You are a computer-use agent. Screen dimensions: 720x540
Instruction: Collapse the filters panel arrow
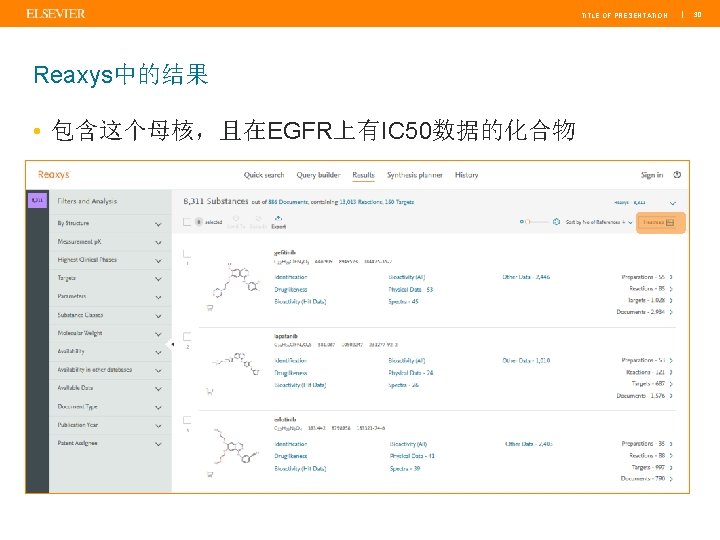tap(173, 343)
